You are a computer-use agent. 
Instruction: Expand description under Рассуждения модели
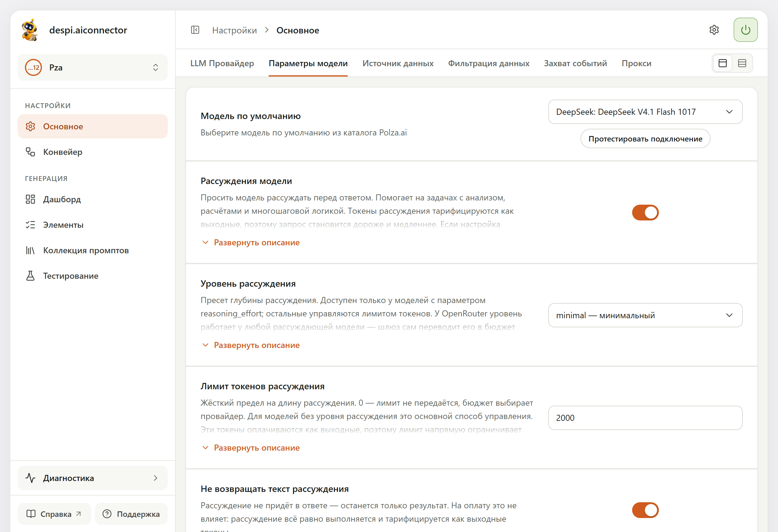pyautogui.click(x=251, y=243)
